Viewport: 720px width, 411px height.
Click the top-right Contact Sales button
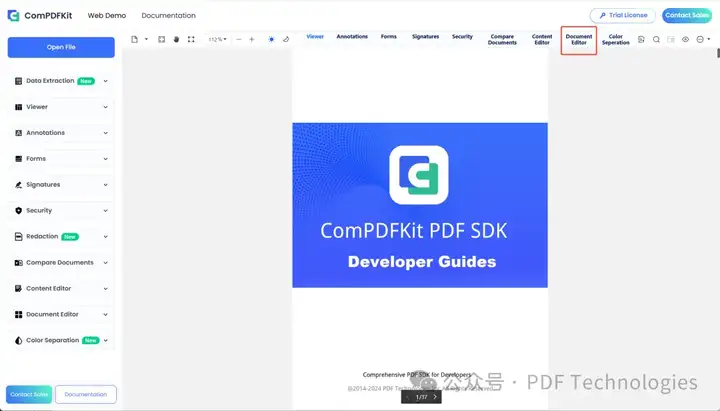(x=687, y=16)
